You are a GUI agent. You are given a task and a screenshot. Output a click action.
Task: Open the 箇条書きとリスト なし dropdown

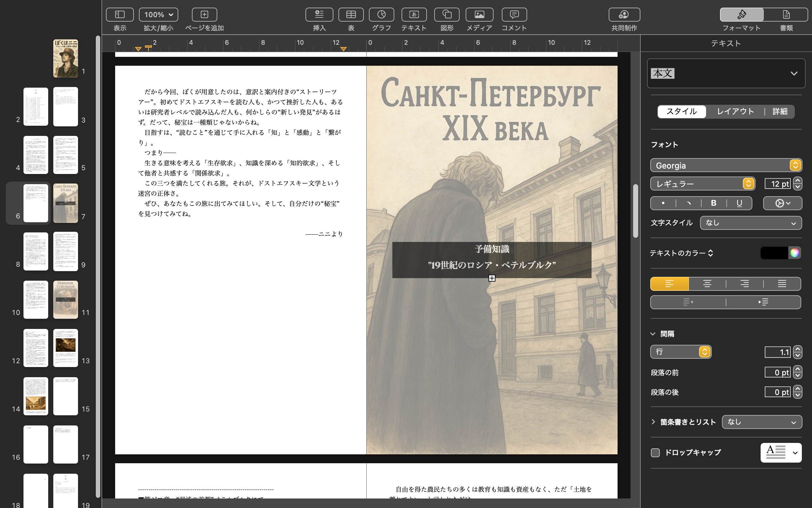click(762, 422)
